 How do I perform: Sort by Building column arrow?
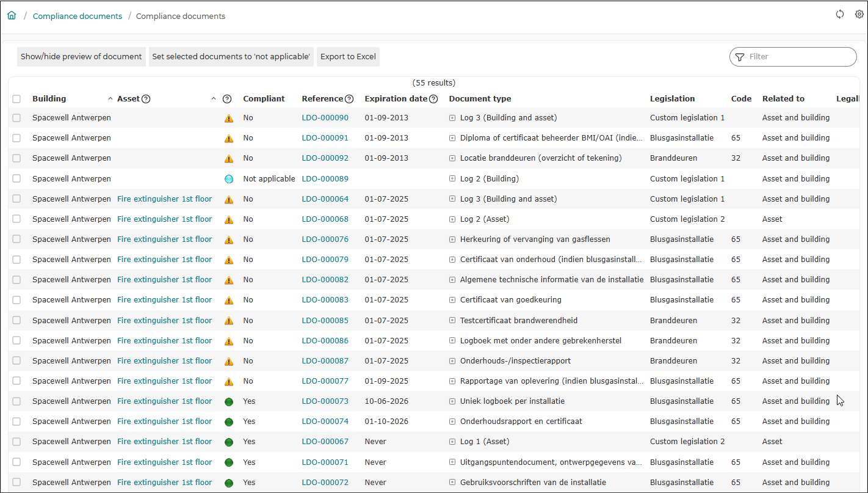(x=110, y=99)
